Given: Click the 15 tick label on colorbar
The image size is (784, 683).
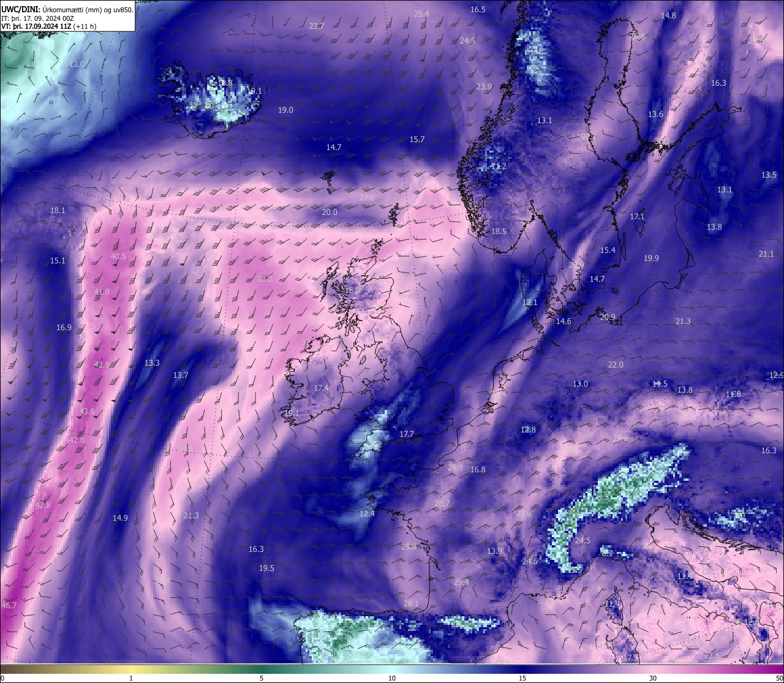Looking at the screenshot, I should (522, 677).
